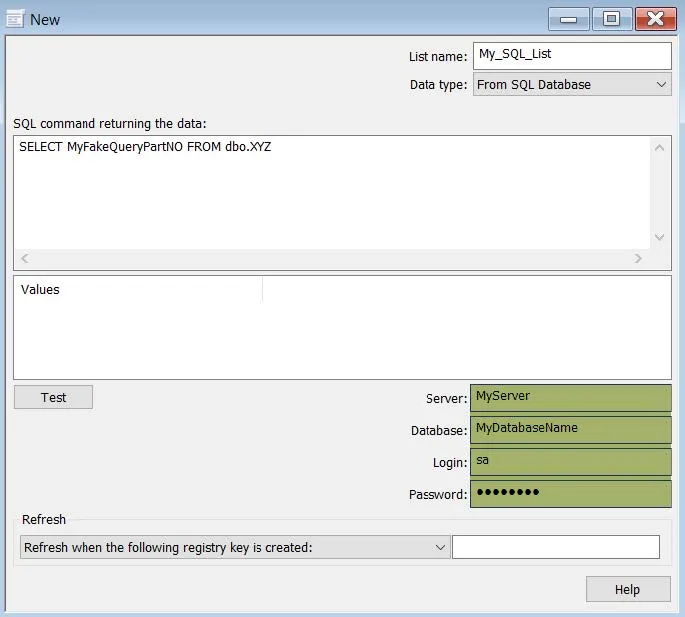
Task: Edit the List name field My_SQL_List
Action: coord(572,55)
